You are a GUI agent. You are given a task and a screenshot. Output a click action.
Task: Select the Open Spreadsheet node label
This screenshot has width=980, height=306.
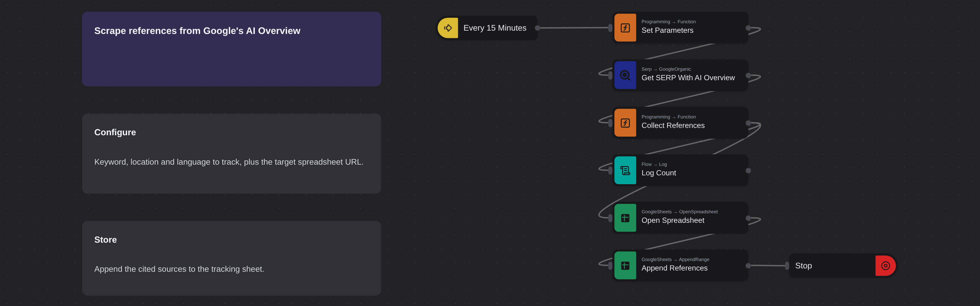click(673, 220)
